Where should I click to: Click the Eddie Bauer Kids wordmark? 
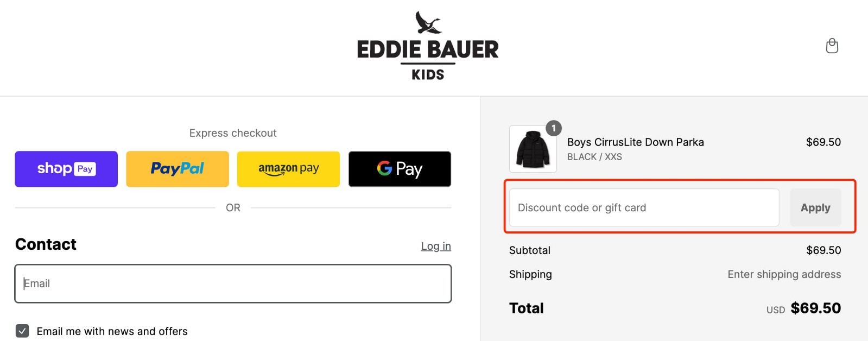click(x=427, y=49)
